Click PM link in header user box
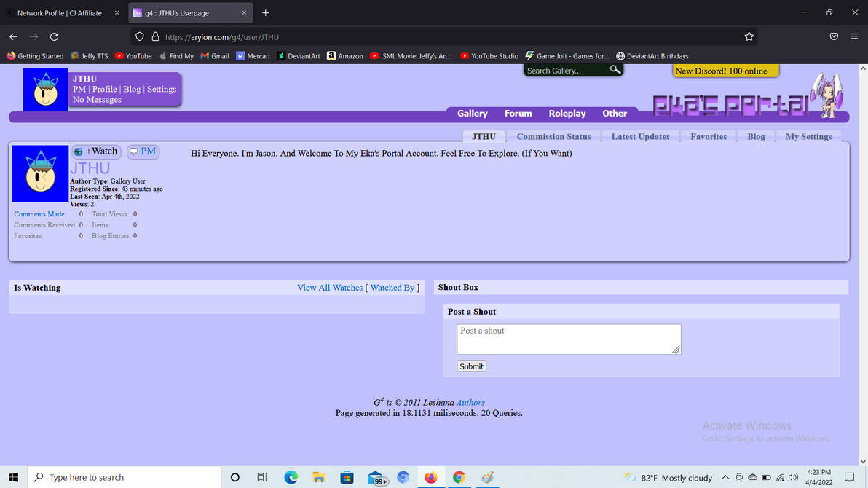The width and height of the screenshot is (868, 488). tap(79, 89)
